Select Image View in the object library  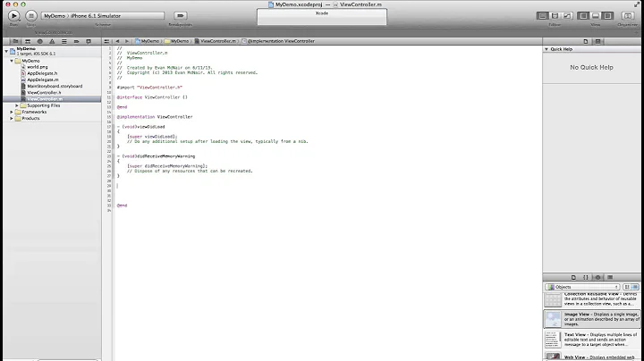(592, 319)
